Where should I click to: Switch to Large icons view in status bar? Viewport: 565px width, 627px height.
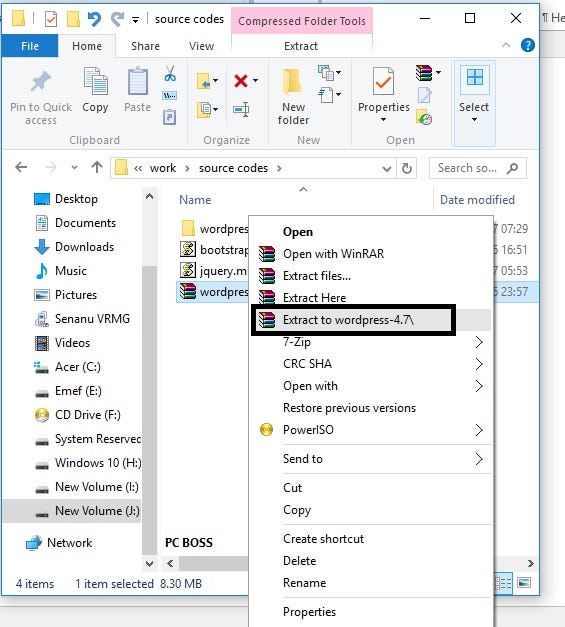pyautogui.click(x=524, y=583)
